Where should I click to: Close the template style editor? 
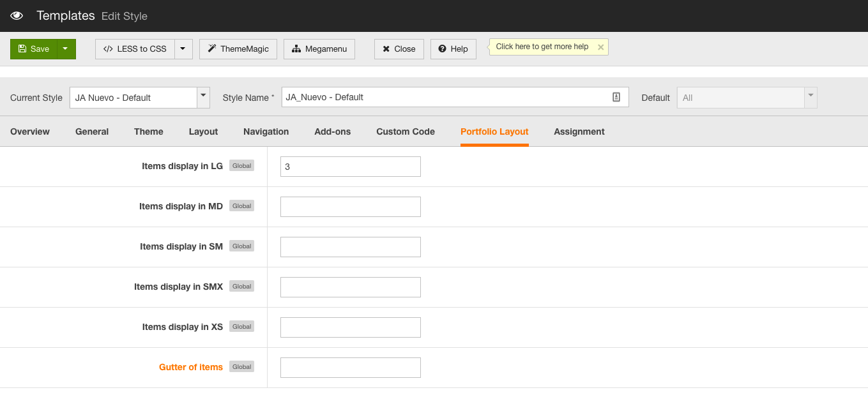[399, 49]
